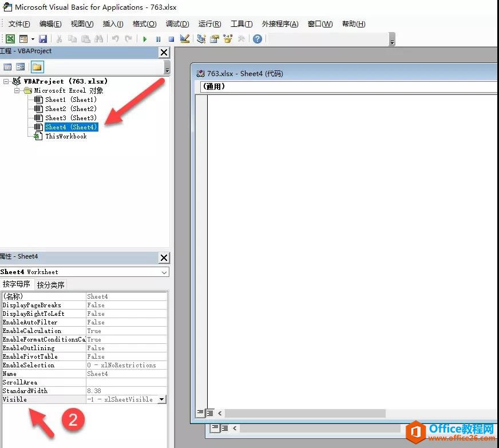The image size is (499, 448).
Task: Click scroll-left arrow in Sheet4 code window
Action: 220,413
